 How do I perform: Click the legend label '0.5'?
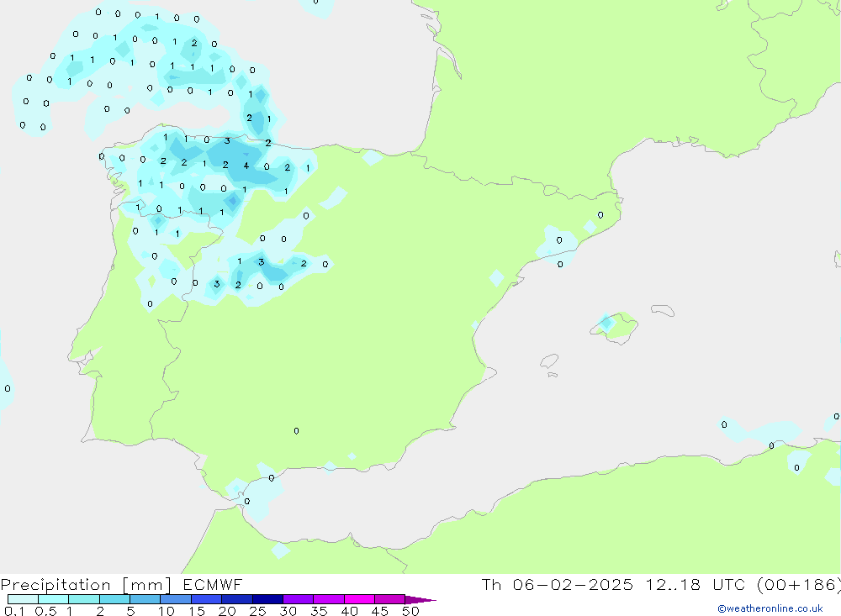pyautogui.click(x=45, y=611)
